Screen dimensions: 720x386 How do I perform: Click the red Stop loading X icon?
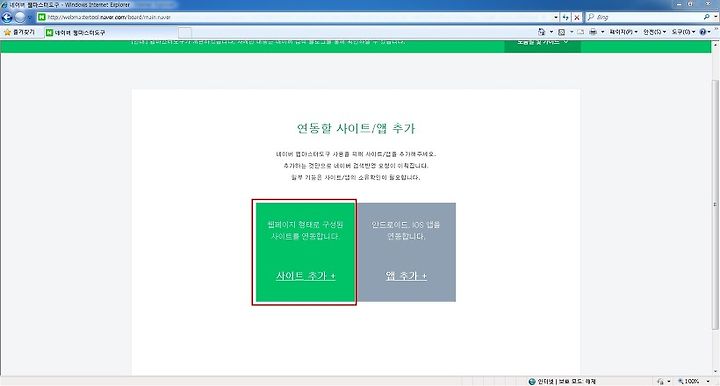tap(577, 17)
